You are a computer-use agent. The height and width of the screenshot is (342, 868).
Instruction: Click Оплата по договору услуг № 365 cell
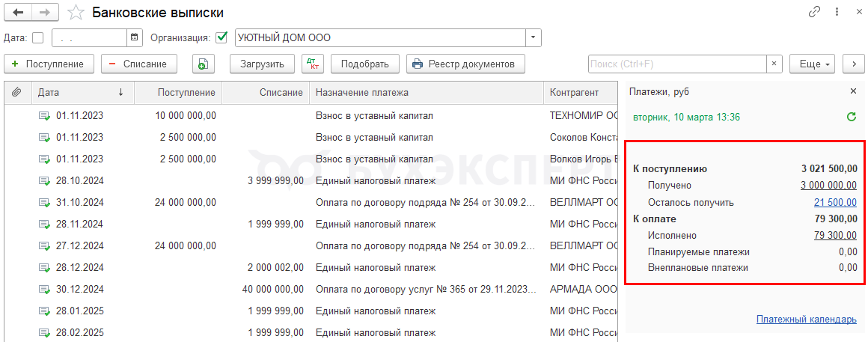[427, 290]
